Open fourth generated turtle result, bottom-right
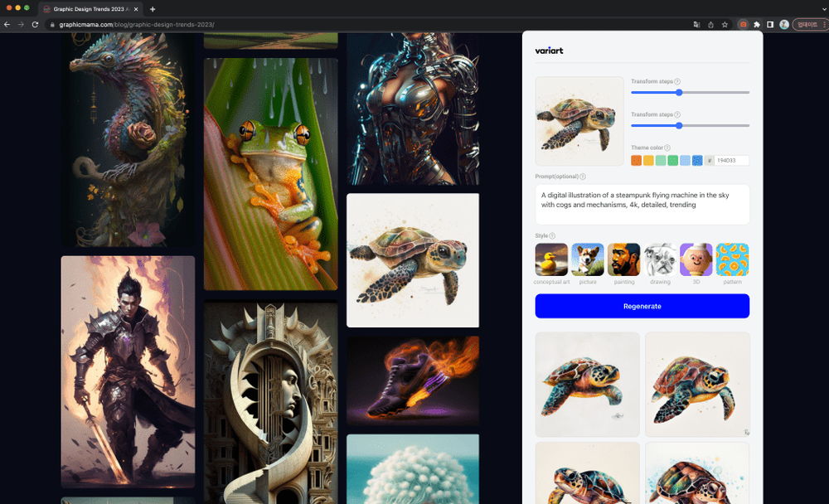Screen dimensions: 829x504 (697, 473)
